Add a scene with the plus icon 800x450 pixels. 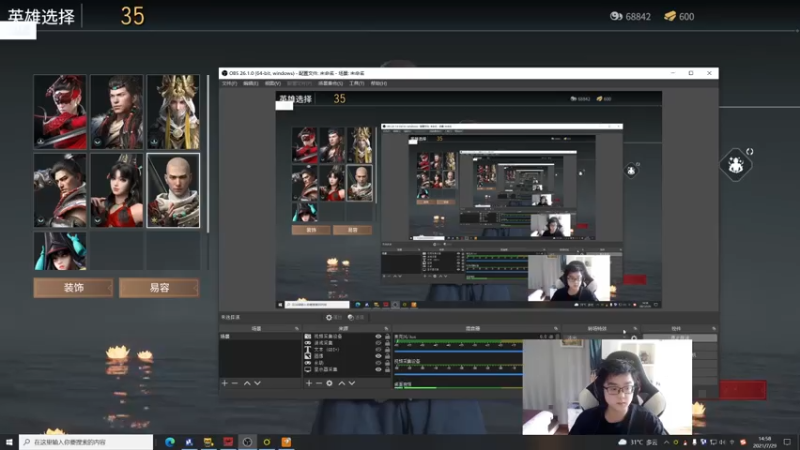[x=224, y=383]
